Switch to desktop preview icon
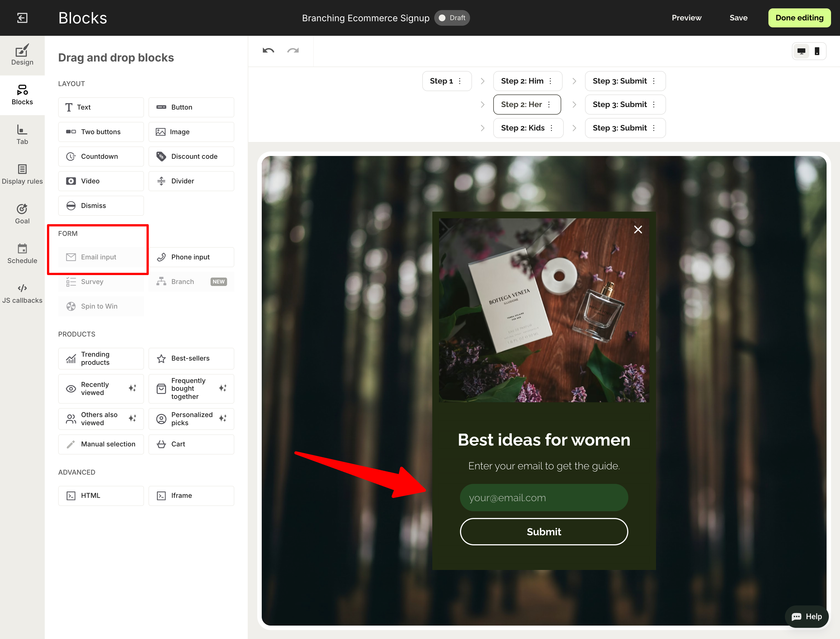840x639 pixels. click(x=801, y=51)
